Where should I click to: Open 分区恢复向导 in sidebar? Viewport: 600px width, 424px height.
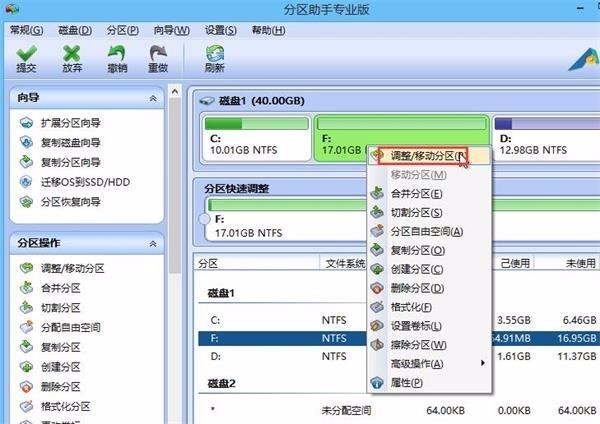[71, 202]
